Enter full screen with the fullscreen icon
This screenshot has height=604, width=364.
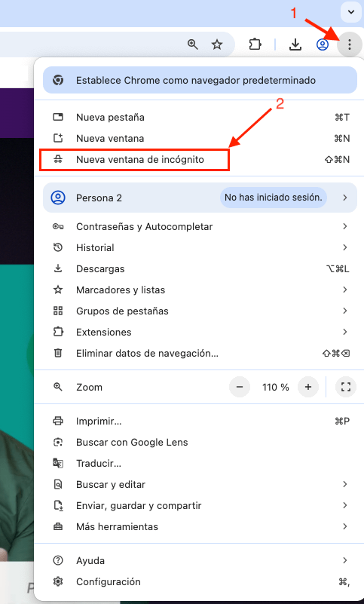tap(346, 387)
